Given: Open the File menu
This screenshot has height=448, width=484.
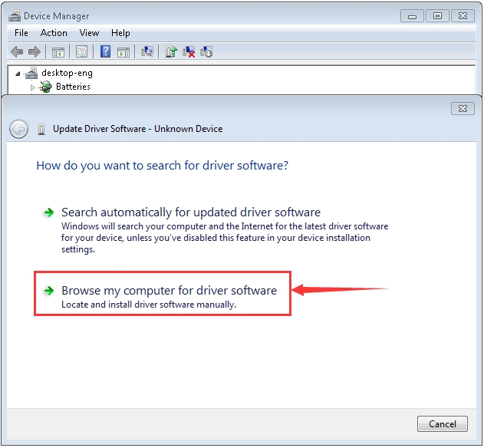Looking at the screenshot, I should click(x=21, y=33).
